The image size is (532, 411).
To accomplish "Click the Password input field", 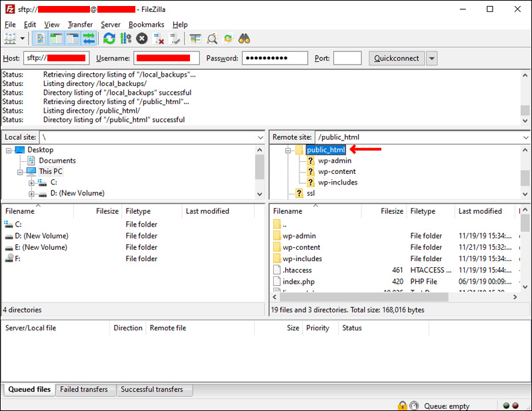I will pos(275,58).
